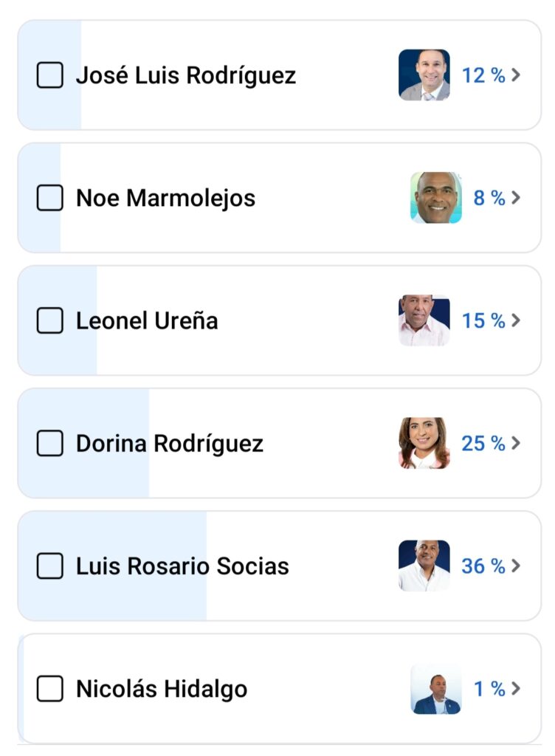Vote for Dorina Rodríguez via checkbox
This screenshot has width=555, height=756.
tap(49, 443)
